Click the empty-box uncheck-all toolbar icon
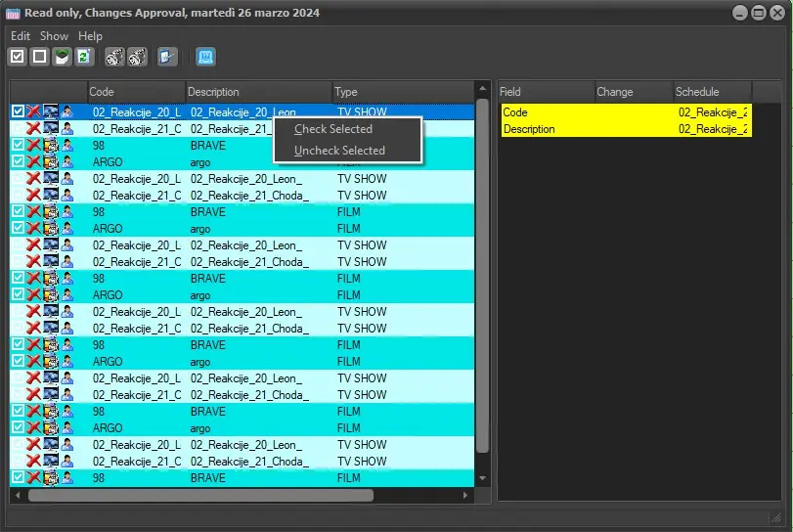The width and height of the screenshot is (793, 532). click(39, 57)
